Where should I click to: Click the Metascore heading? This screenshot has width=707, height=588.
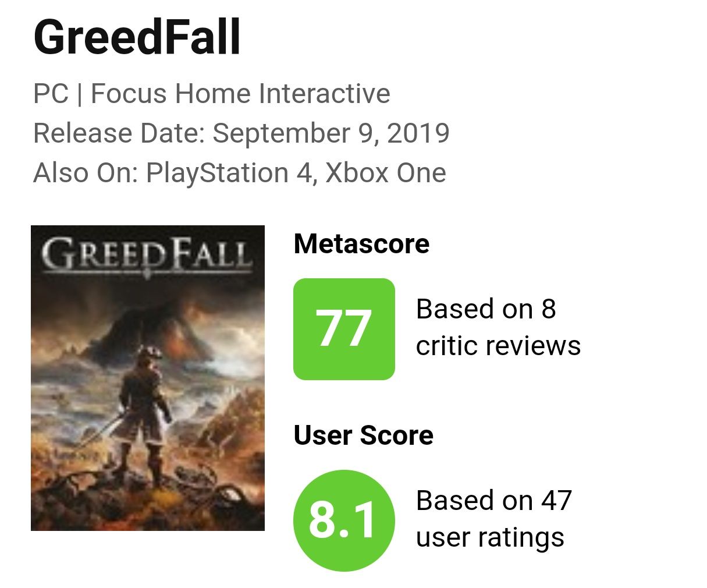coord(361,243)
